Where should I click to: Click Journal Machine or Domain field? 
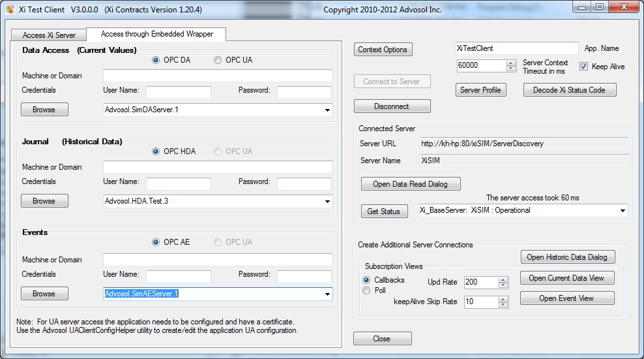(218, 167)
